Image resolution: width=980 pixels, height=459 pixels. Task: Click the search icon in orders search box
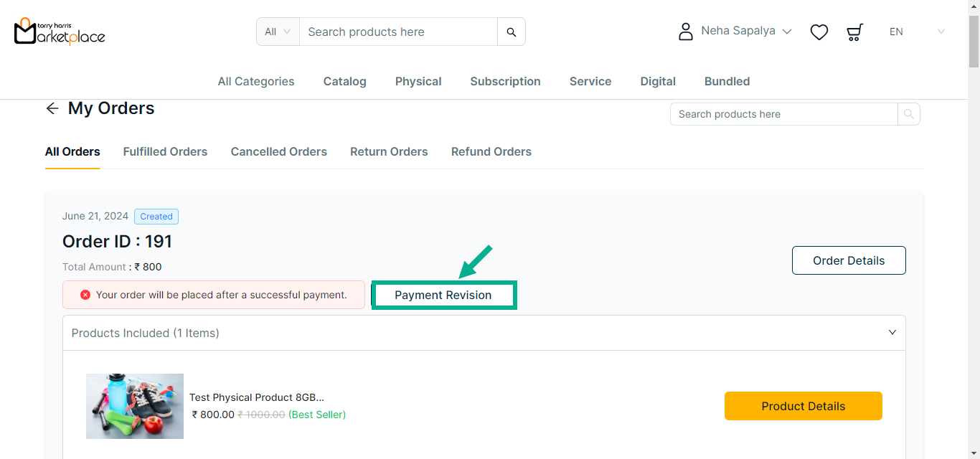tap(909, 114)
